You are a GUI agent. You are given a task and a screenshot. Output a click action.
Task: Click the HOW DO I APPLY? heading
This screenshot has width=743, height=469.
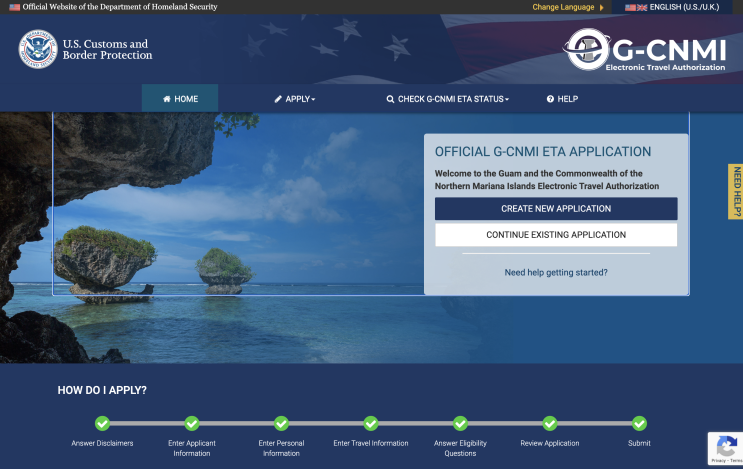(x=102, y=390)
